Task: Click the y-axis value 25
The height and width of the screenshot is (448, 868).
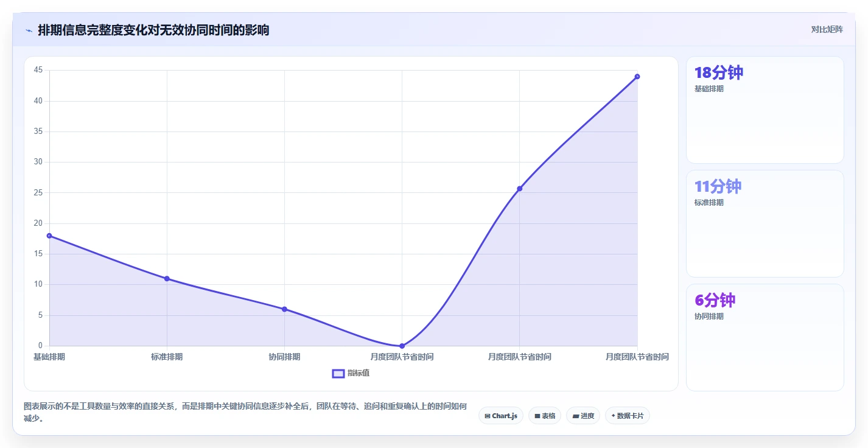Action: click(38, 192)
